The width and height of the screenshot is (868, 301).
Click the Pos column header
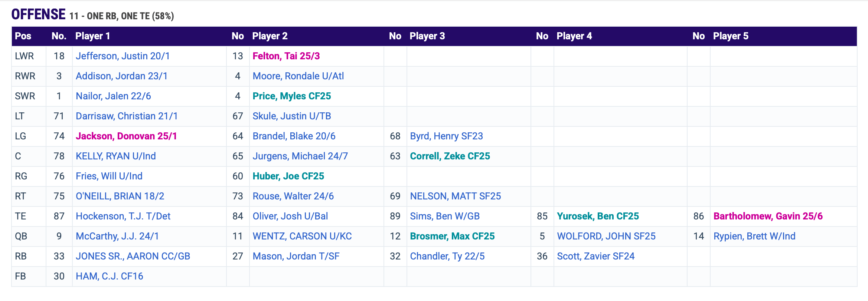point(23,36)
